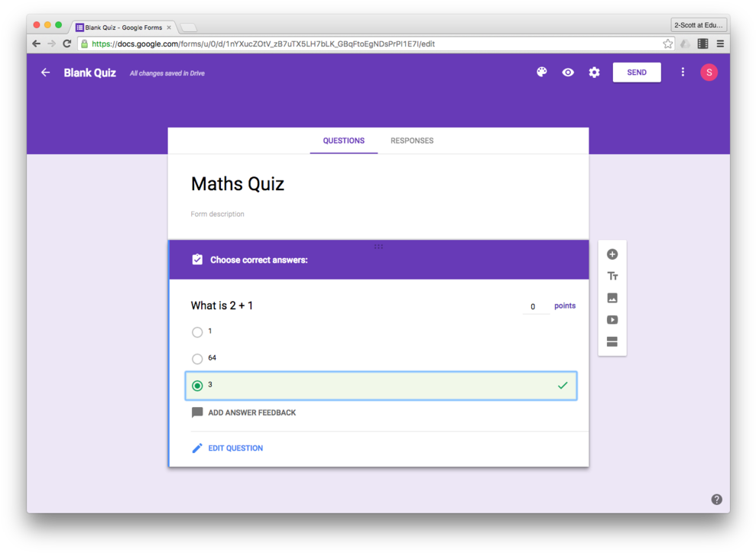Select answer option 3 as correct
This screenshot has width=756, height=553.
pos(197,385)
